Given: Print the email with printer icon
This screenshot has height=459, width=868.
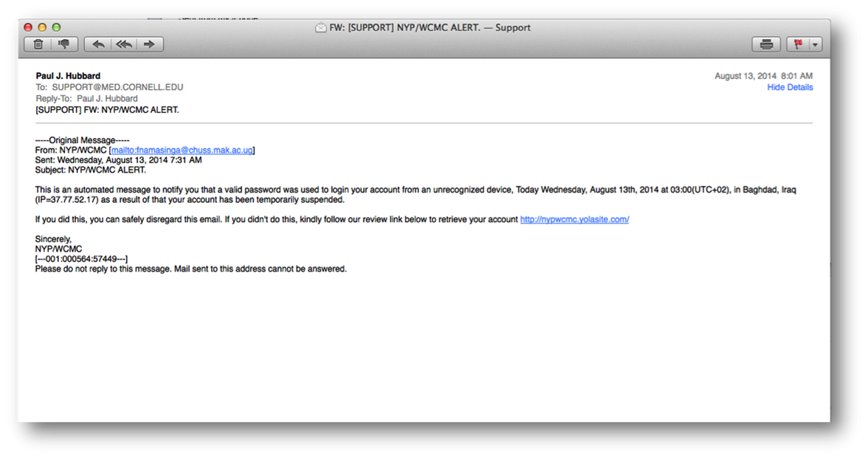Looking at the screenshot, I should pyautogui.click(x=766, y=44).
